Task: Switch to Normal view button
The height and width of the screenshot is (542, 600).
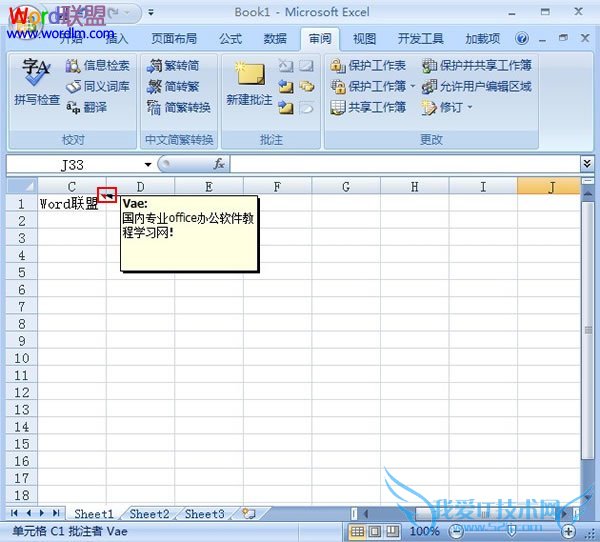Action: 357,531
